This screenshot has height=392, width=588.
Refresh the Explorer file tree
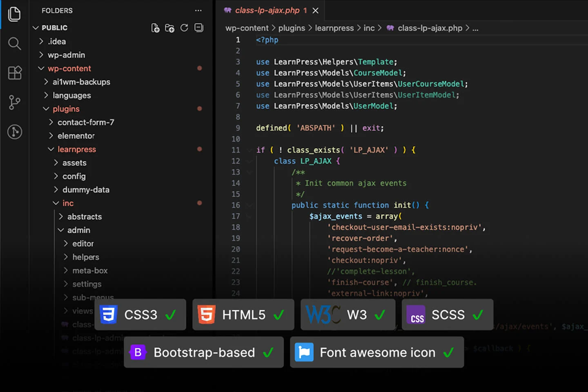point(184,28)
